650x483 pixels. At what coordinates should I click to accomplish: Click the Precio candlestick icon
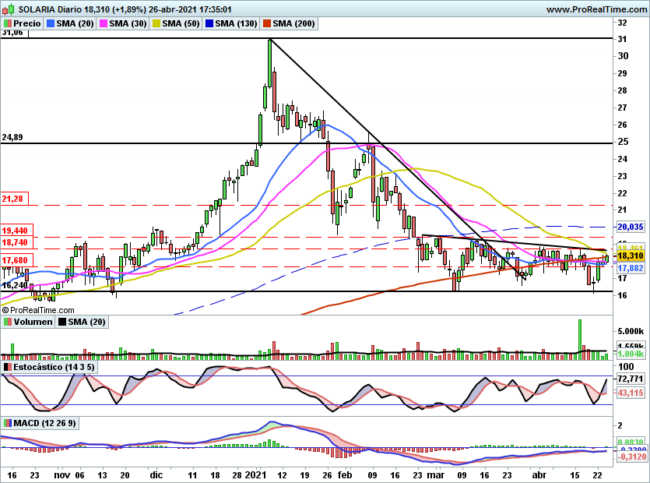click(7, 24)
